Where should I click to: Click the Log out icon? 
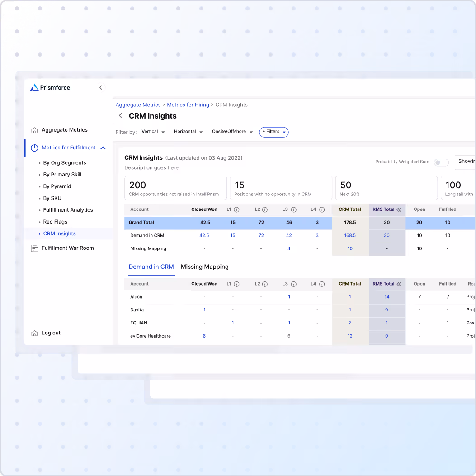(x=34, y=333)
